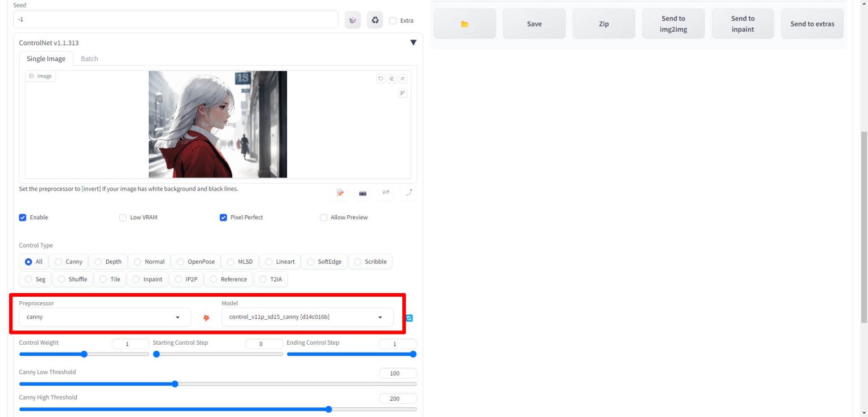Click the Canny Low Threshold slider handle
Image resolution: width=868 pixels, height=417 pixels.
tap(175, 384)
